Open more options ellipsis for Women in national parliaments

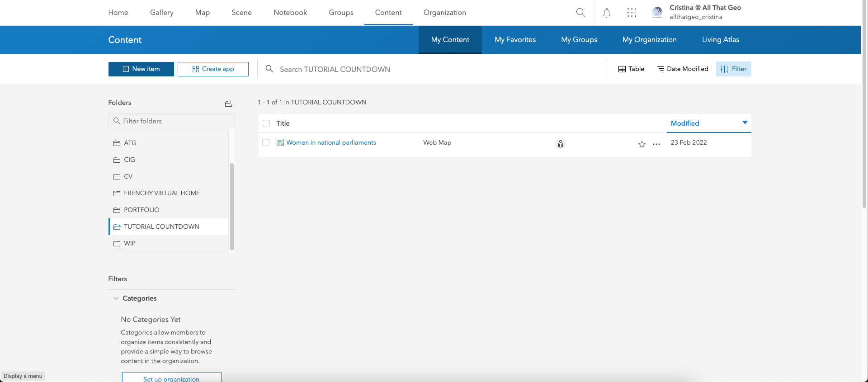[656, 144]
